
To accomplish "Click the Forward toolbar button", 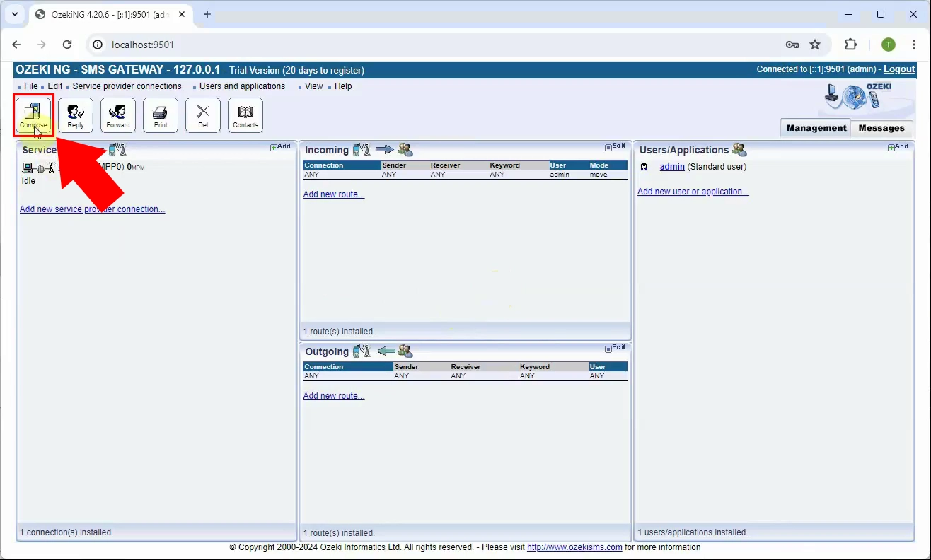I will point(118,115).
